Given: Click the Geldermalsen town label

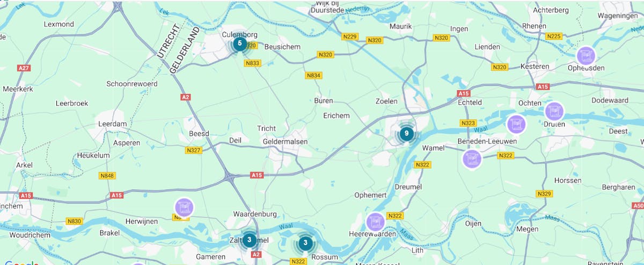Looking at the screenshot, I should (x=285, y=141).
